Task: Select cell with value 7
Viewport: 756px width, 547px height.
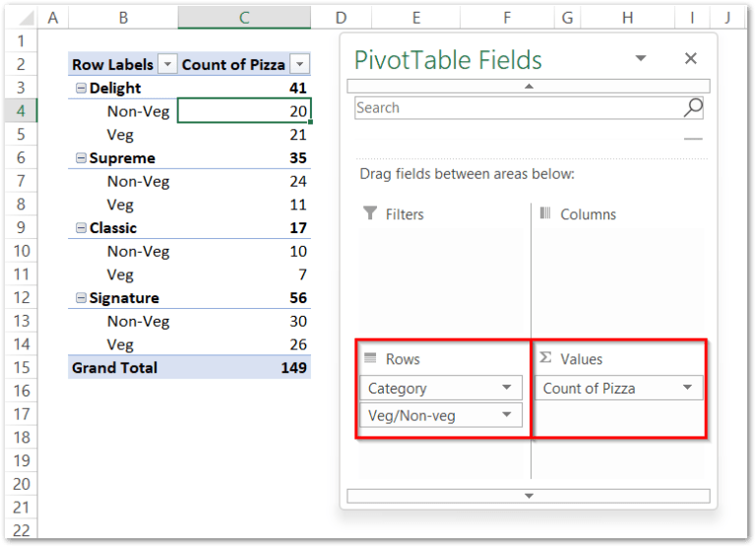Action: tap(244, 274)
